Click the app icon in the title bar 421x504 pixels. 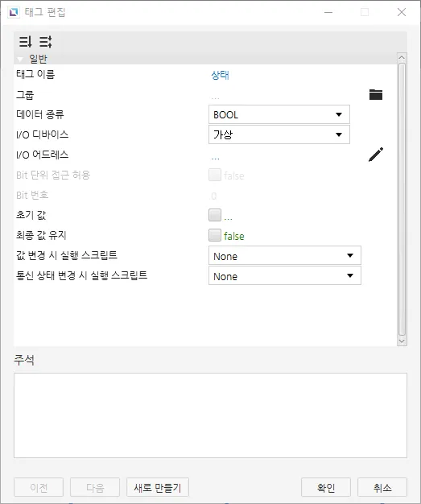[14, 12]
